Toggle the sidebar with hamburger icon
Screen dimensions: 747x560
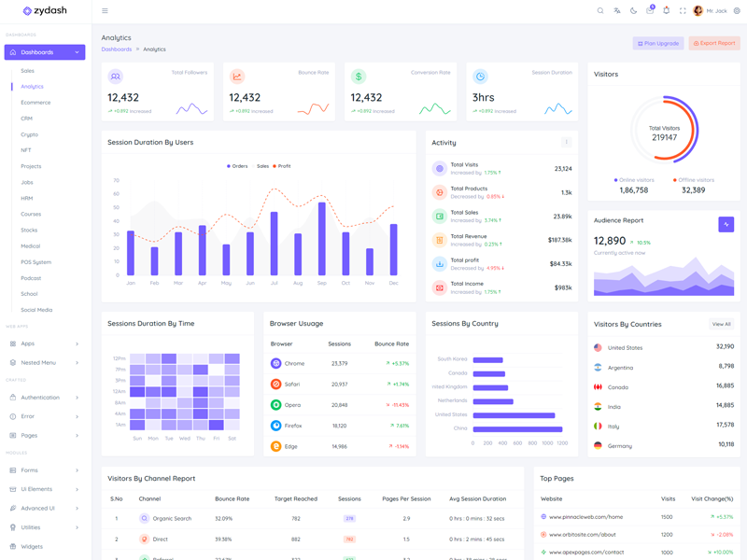point(105,11)
